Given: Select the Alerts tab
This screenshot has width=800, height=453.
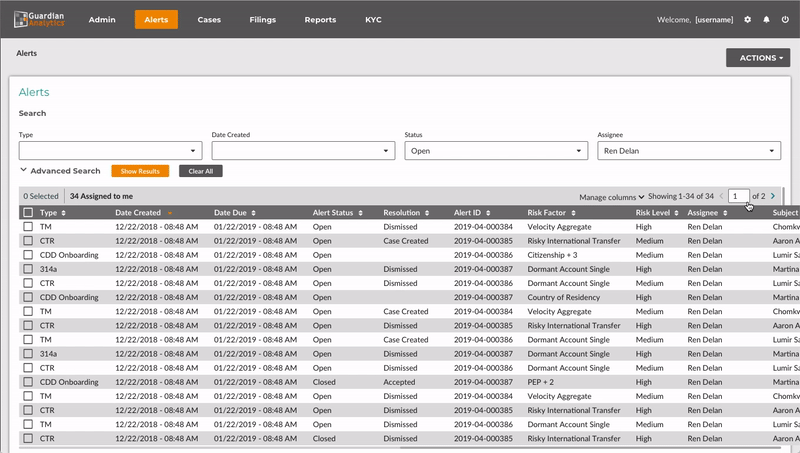Looking at the screenshot, I should pos(156,19).
